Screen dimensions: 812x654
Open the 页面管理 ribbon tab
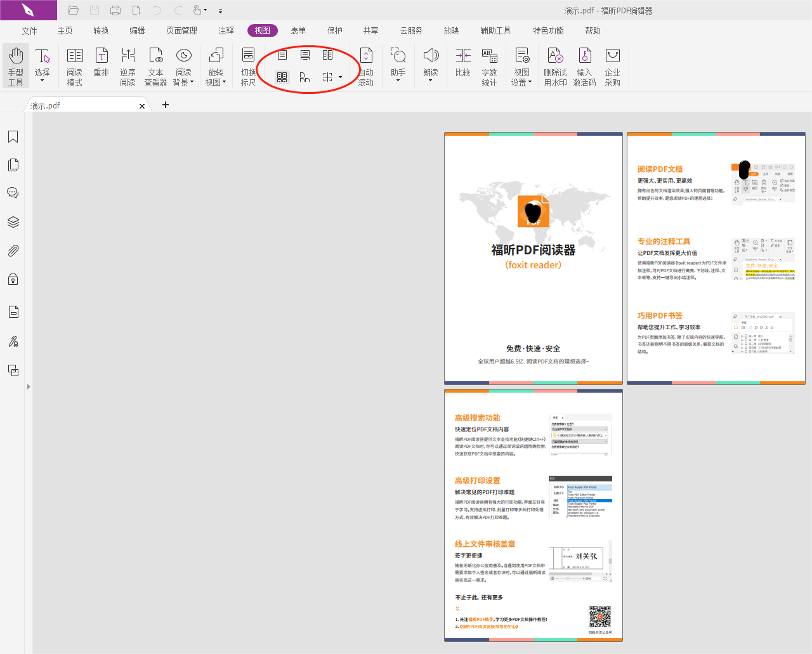(181, 30)
